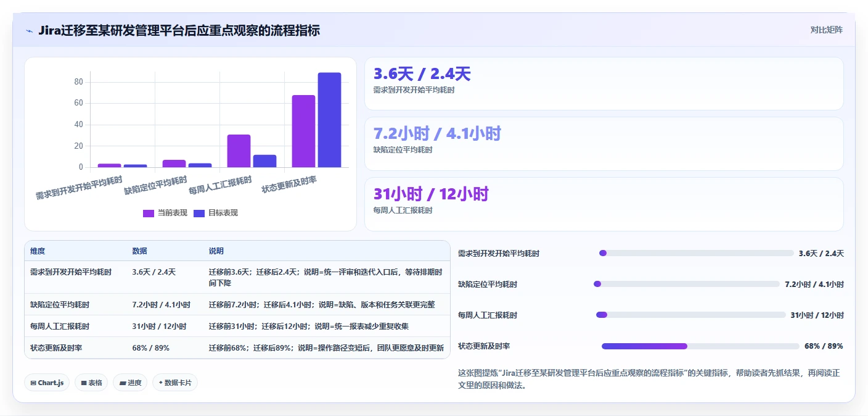Click the 状态更新及时率 chart axis label

[289, 184]
